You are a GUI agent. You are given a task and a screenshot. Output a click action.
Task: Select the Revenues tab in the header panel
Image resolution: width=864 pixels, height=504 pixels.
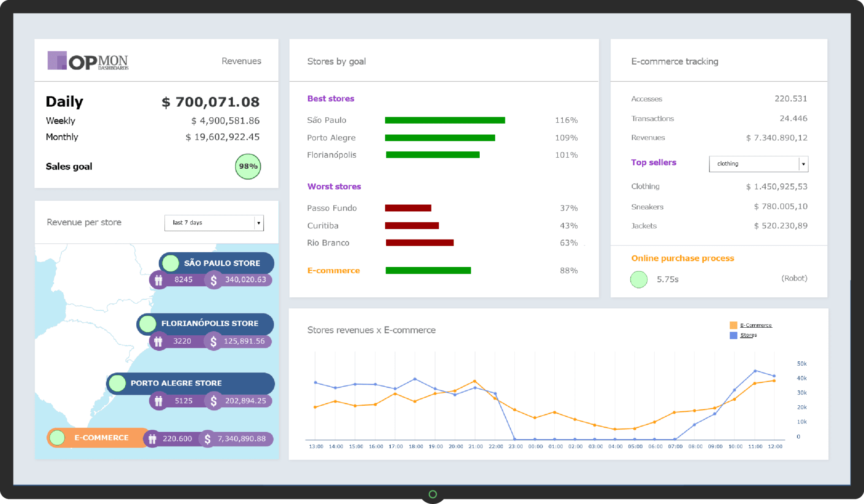241,61
